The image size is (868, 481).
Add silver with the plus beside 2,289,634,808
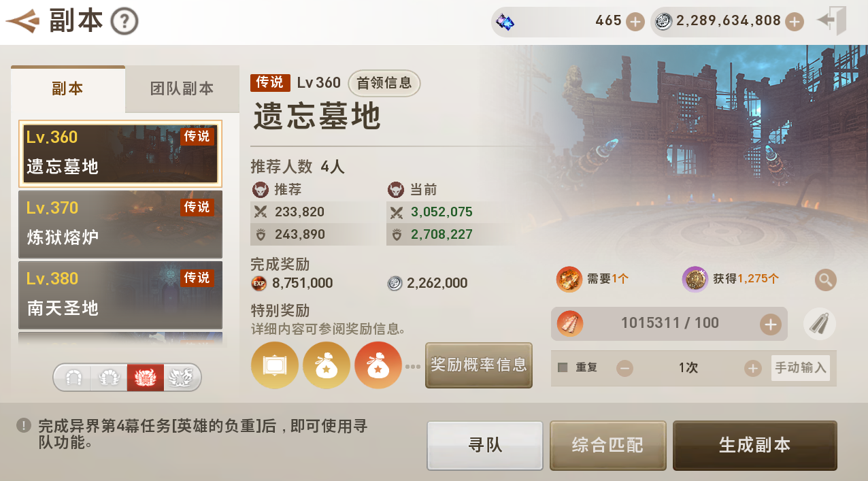tap(795, 22)
